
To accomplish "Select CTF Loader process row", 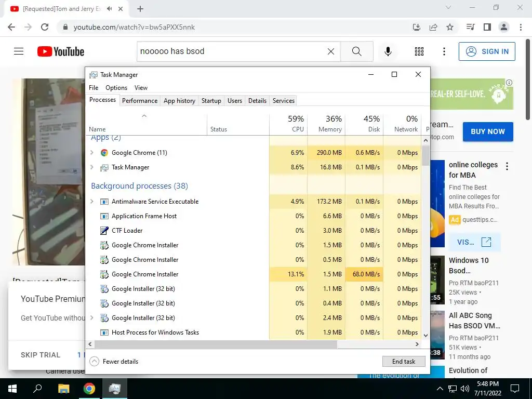I will 254,230.
